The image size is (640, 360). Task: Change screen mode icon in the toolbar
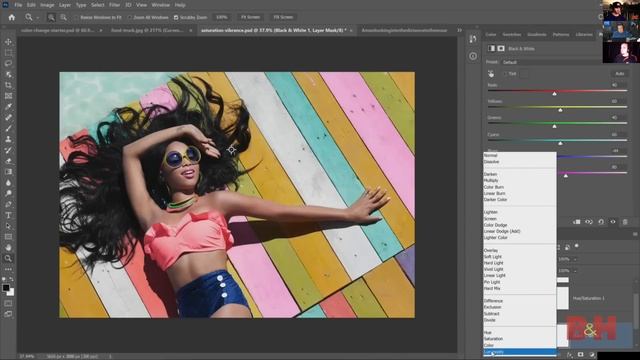coord(8,314)
